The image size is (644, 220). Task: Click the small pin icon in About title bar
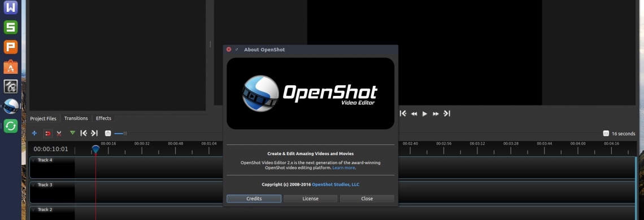[237, 49]
